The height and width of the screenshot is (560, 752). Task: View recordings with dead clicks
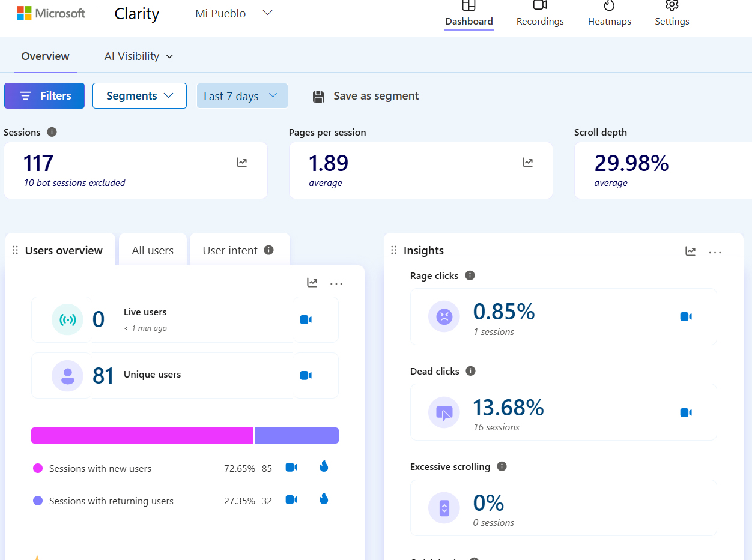point(686,412)
